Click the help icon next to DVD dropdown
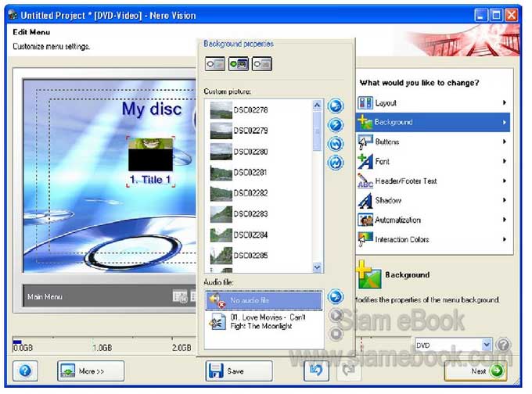The image size is (532, 394). tap(504, 346)
